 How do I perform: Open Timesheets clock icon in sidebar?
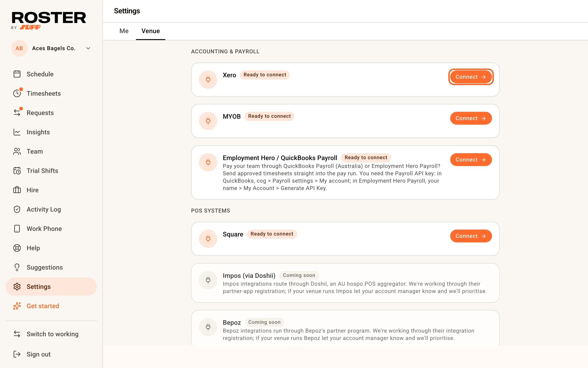coord(17,93)
